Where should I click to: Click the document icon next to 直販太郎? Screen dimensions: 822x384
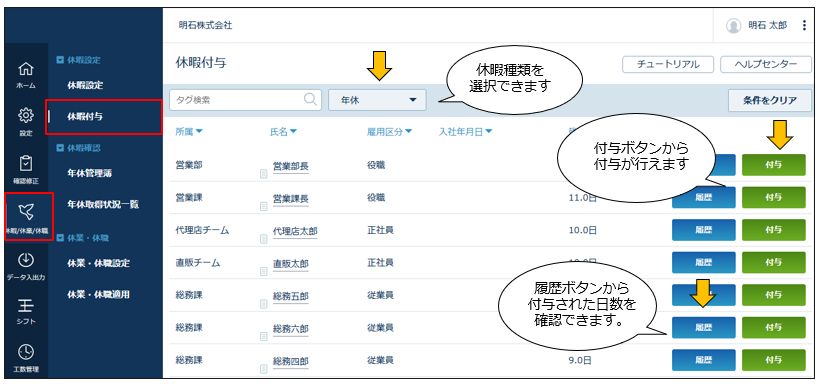264,272
